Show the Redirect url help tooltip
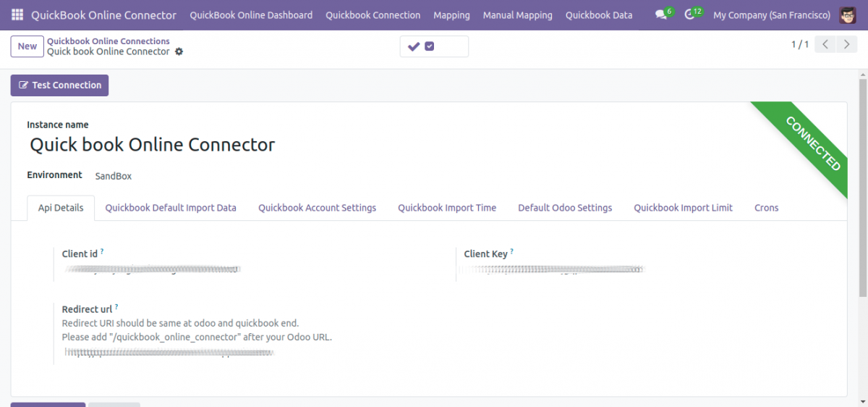 pyautogui.click(x=116, y=307)
